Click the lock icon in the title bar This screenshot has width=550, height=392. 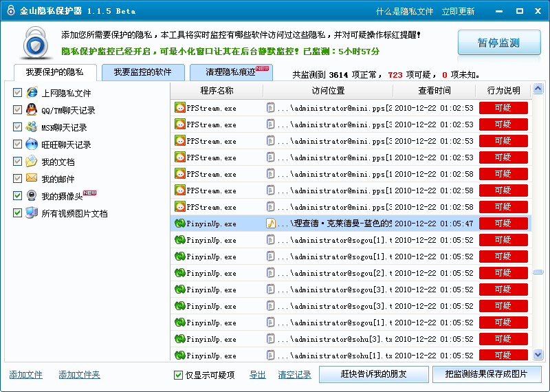11,10
